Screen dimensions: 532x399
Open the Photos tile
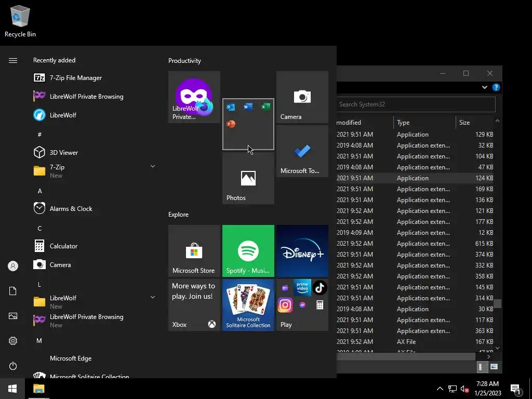248,179
